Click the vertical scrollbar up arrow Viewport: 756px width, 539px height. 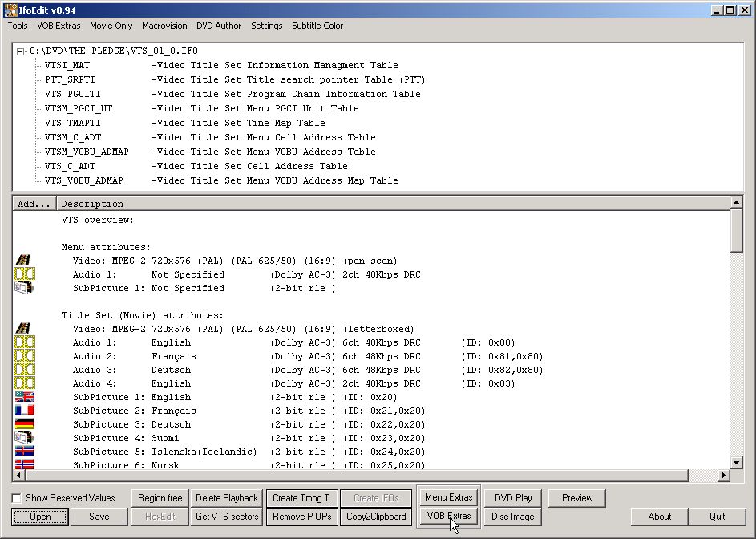(x=736, y=203)
